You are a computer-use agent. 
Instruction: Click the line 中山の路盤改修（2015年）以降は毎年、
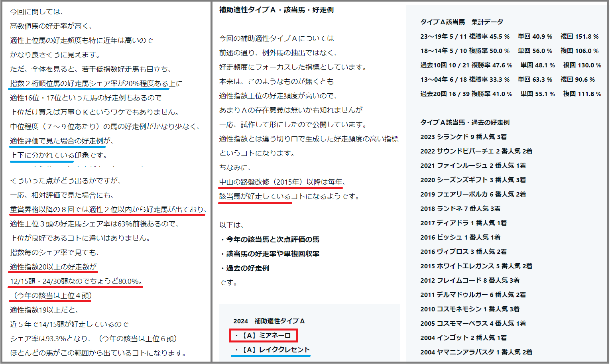pos(282,182)
